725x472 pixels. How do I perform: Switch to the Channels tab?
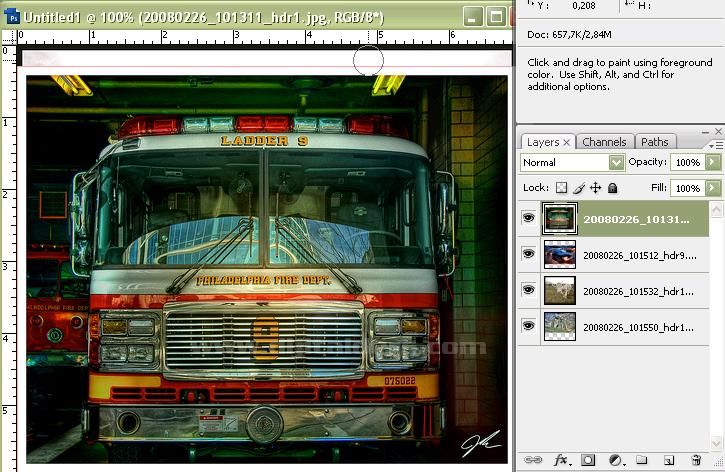(x=604, y=142)
